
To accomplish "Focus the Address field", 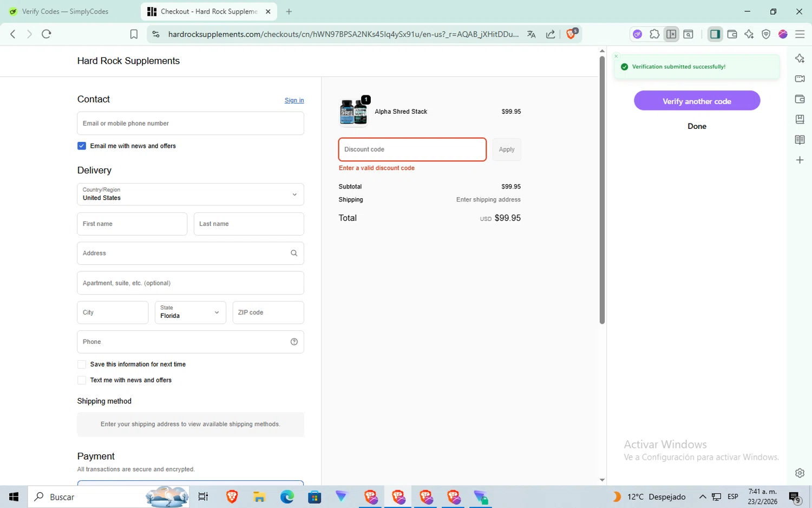I will pos(191,253).
